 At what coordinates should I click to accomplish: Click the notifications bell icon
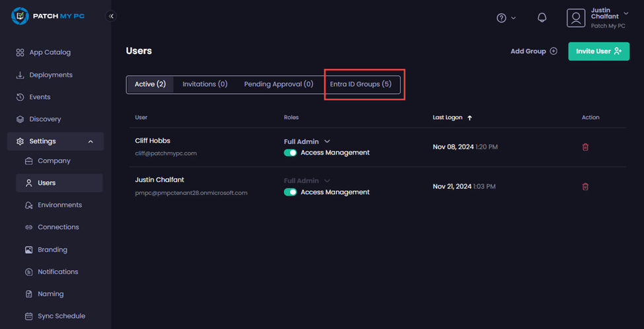[x=542, y=18]
